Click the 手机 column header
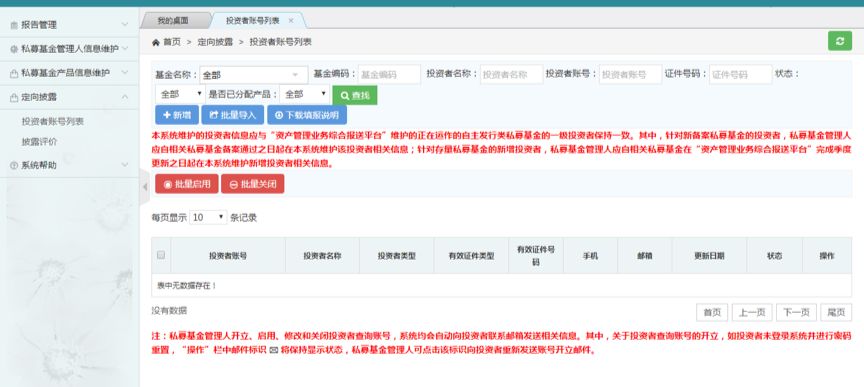The height and width of the screenshot is (387, 864). [x=590, y=256]
